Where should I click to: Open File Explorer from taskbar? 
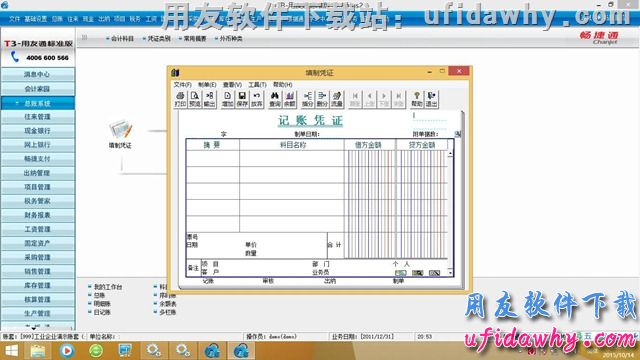coord(38,351)
